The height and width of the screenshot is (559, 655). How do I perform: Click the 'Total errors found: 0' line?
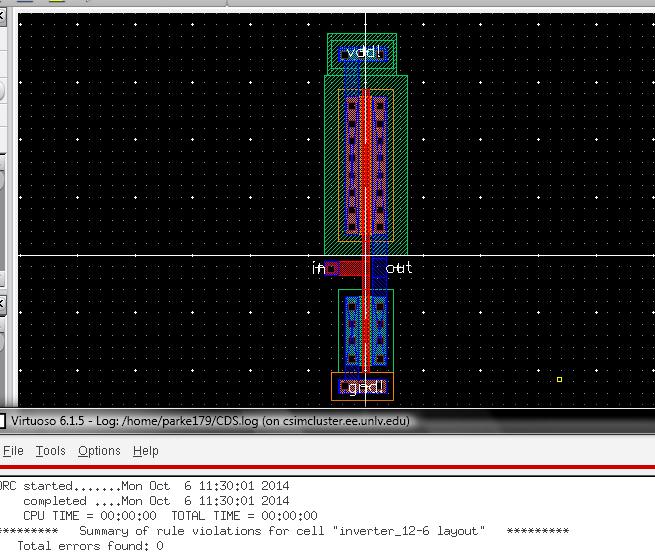tap(90, 546)
